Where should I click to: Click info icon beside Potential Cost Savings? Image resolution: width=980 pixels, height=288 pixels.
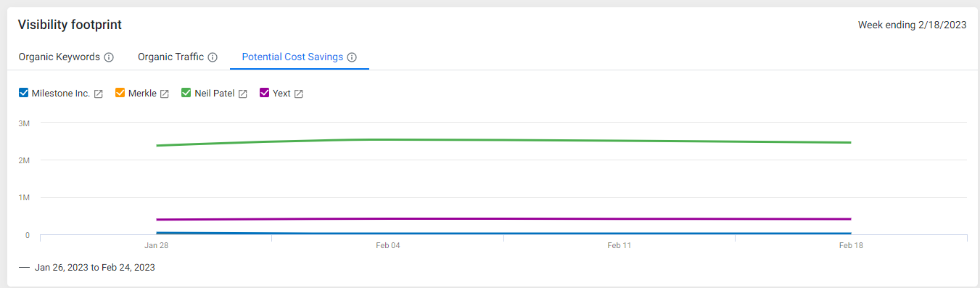352,57
